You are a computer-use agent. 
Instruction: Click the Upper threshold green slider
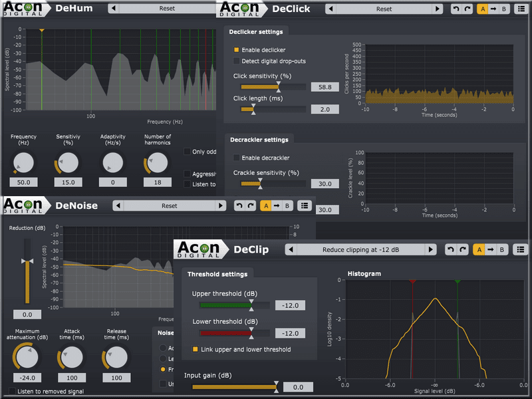235,305
